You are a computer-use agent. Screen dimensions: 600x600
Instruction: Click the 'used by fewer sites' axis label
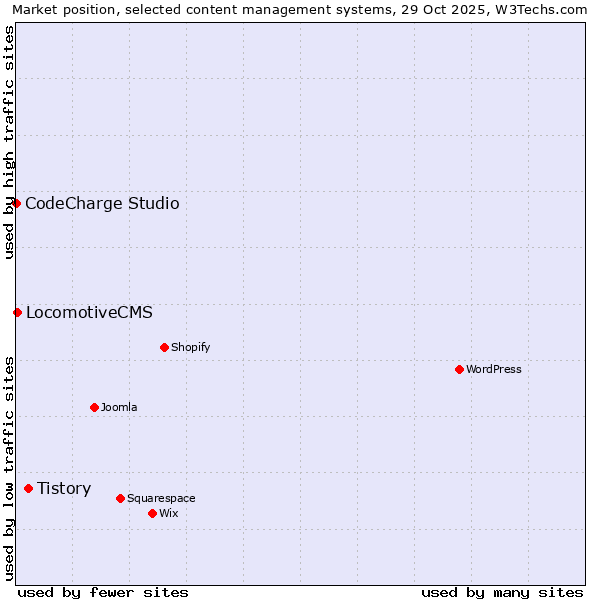[103, 592]
